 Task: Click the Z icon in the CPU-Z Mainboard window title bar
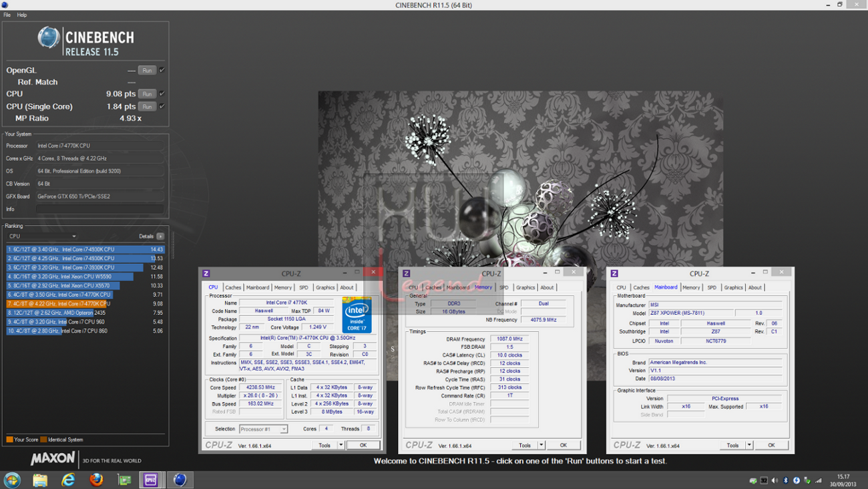coord(614,273)
